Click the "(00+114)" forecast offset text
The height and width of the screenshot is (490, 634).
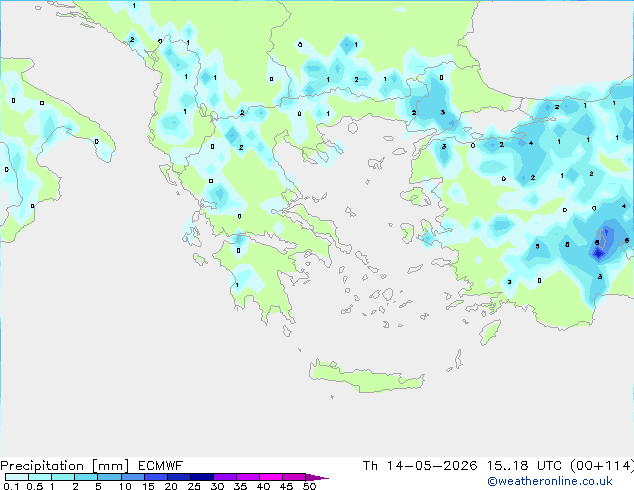tap(602, 466)
